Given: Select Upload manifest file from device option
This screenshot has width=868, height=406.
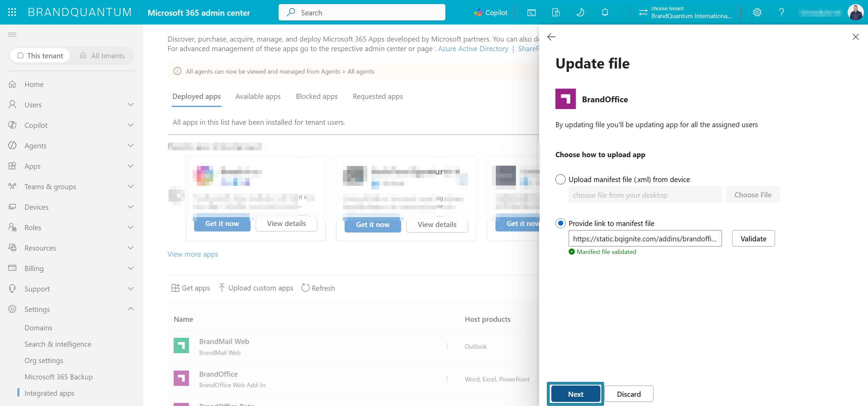Looking at the screenshot, I should (561, 179).
